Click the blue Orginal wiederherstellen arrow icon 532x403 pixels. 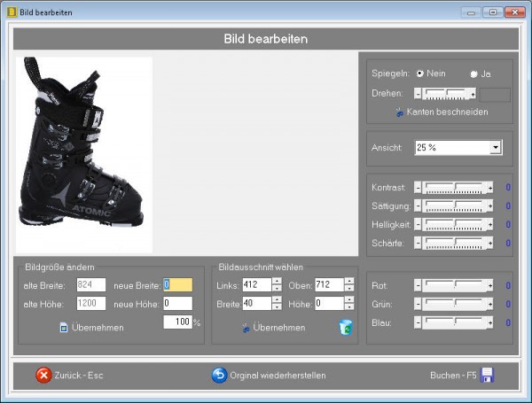(219, 376)
